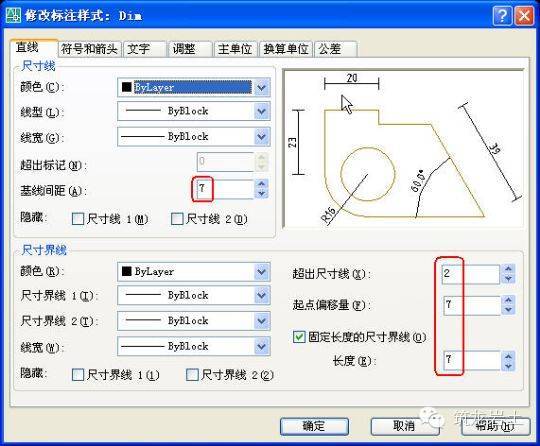Viewport: 540px width, 446px height.
Task: Toggle hide 尺寸线 1(M) checkbox
Action: [78, 219]
